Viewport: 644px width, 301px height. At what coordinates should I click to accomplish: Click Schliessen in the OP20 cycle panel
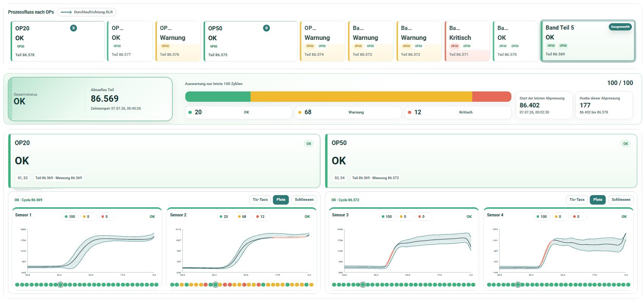(304, 200)
